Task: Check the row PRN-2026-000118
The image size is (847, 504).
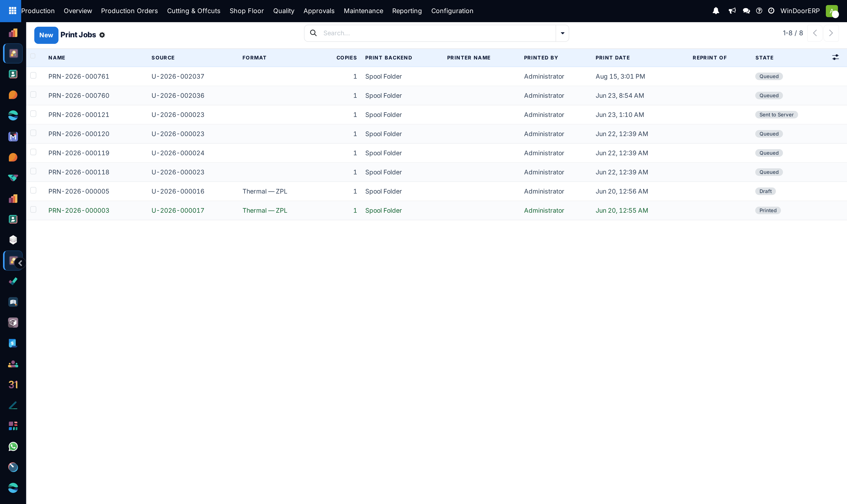Action: pos(33,171)
